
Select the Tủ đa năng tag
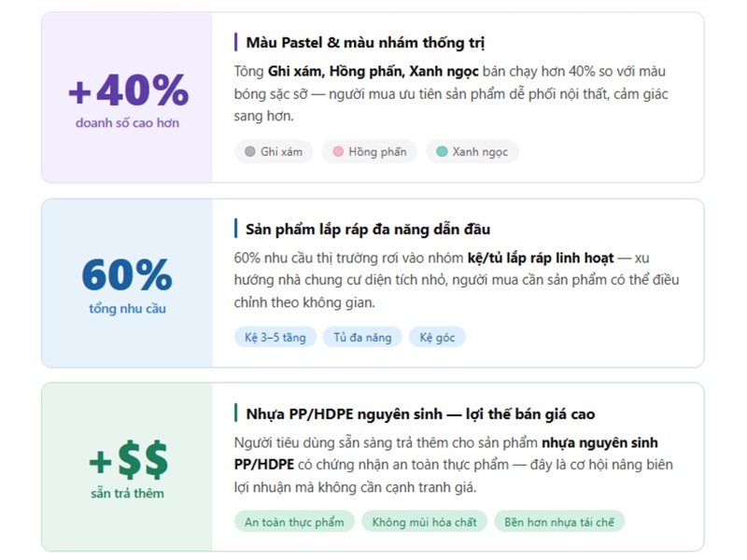[x=362, y=337]
